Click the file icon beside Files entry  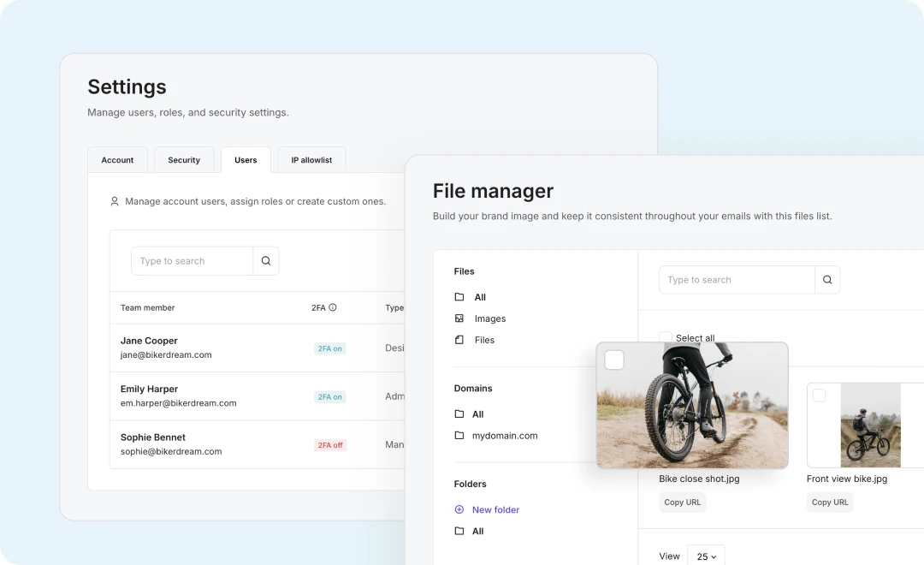(459, 340)
